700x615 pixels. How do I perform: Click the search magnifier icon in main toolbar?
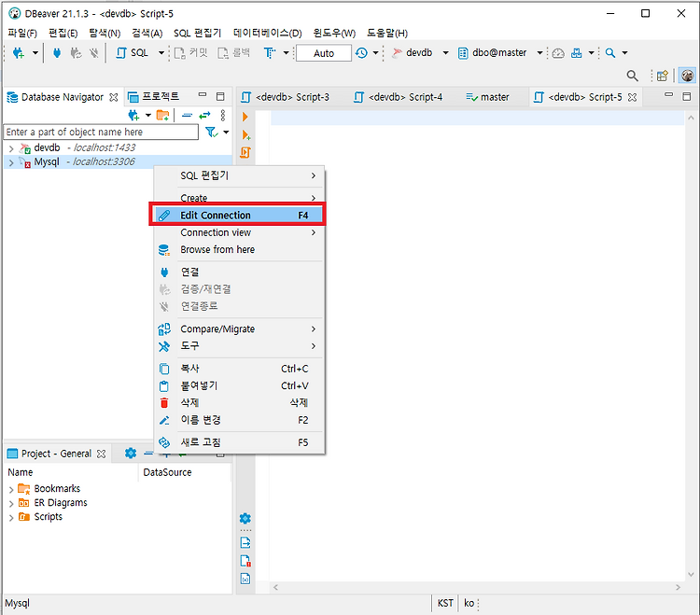pos(609,53)
